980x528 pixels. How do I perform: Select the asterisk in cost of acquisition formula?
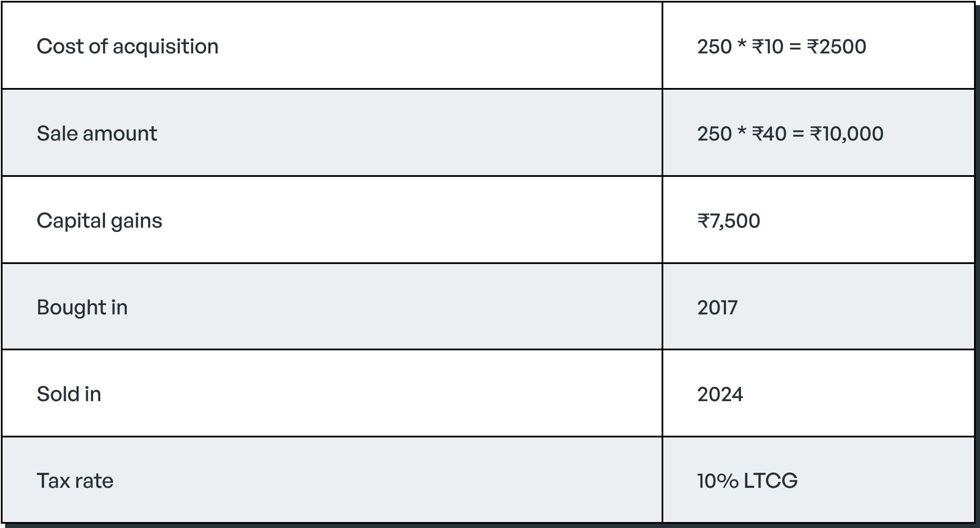742,43
